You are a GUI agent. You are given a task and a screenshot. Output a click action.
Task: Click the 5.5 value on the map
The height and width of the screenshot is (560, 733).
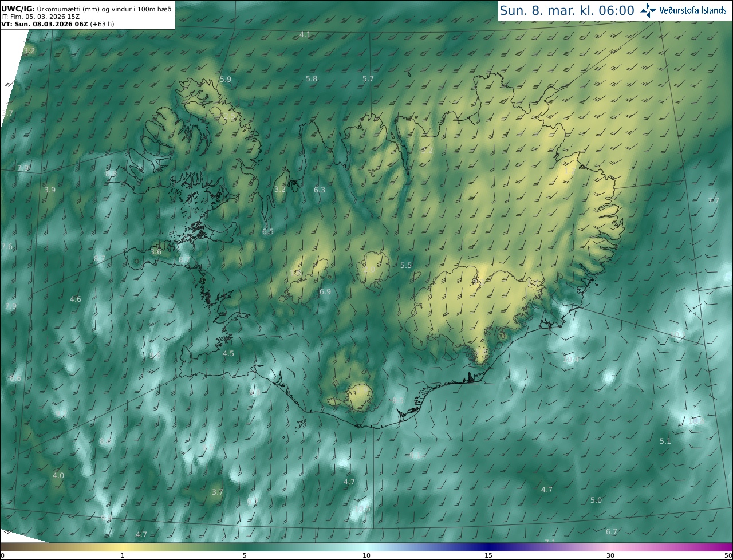coord(406,266)
